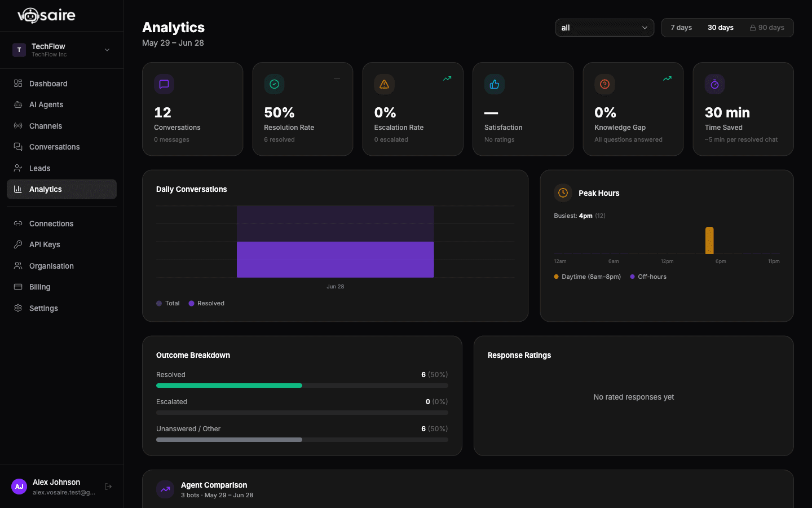Click the Settings gear icon
812x508 pixels.
pos(18,308)
